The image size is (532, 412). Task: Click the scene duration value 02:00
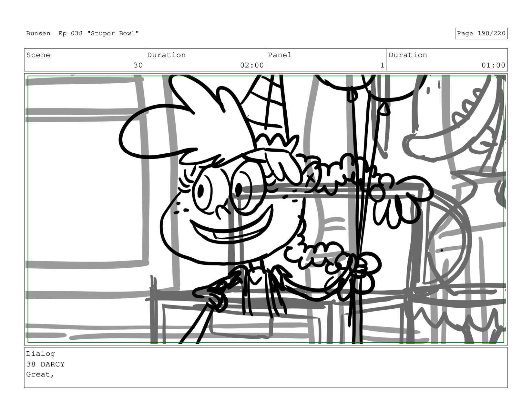(252, 66)
